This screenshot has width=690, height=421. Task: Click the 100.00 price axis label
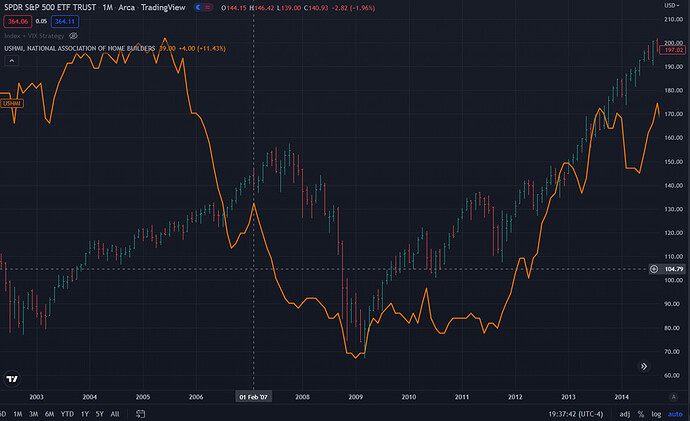[673, 280]
